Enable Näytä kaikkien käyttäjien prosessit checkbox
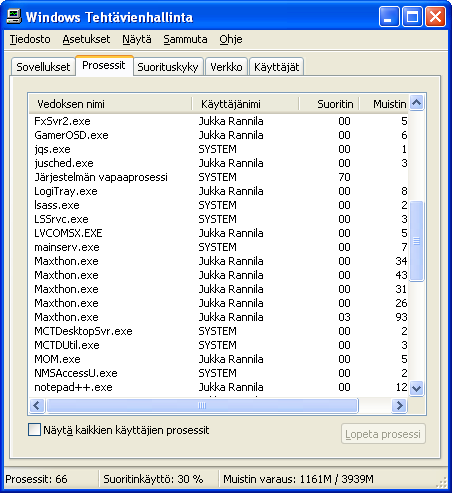452x493 pixels. (x=34, y=430)
